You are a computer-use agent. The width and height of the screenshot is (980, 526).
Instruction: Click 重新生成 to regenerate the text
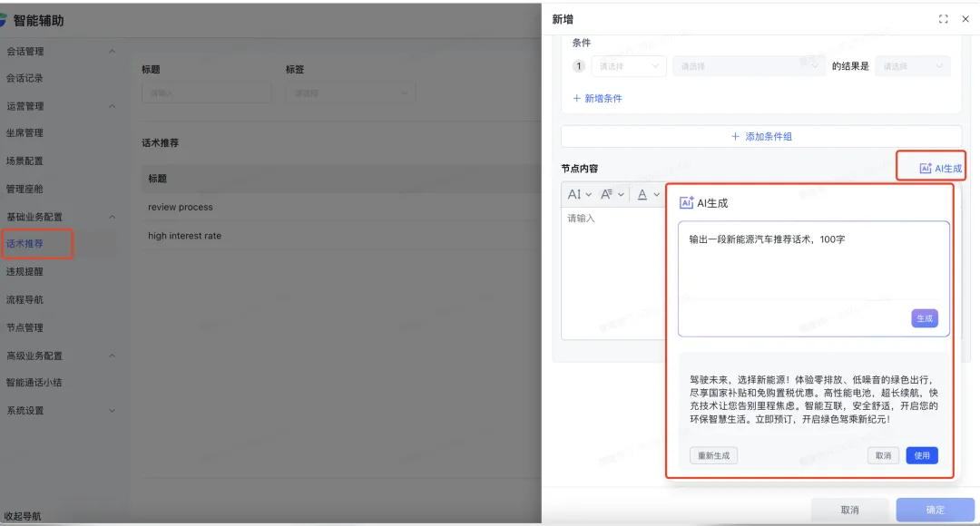[x=713, y=455]
